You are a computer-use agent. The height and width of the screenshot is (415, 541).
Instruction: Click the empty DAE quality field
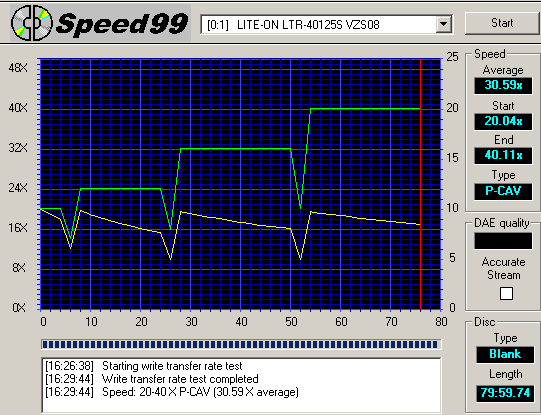coord(503,241)
